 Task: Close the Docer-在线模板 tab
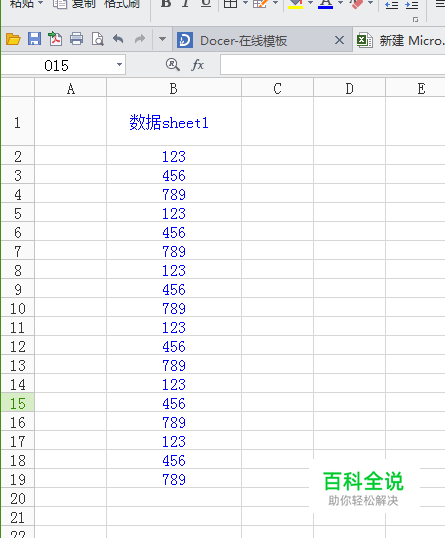click(x=339, y=40)
